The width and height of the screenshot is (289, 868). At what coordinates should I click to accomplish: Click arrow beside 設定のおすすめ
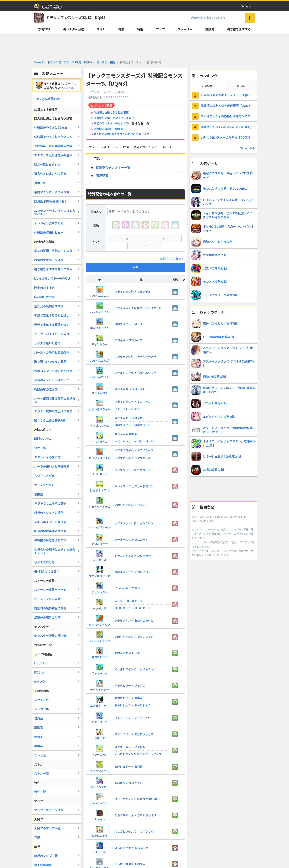pos(78,288)
